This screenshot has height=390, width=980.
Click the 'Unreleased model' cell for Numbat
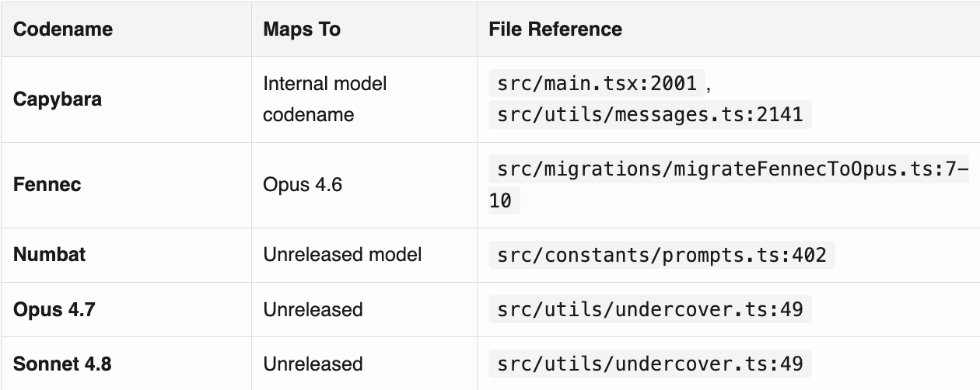click(x=342, y=254)
